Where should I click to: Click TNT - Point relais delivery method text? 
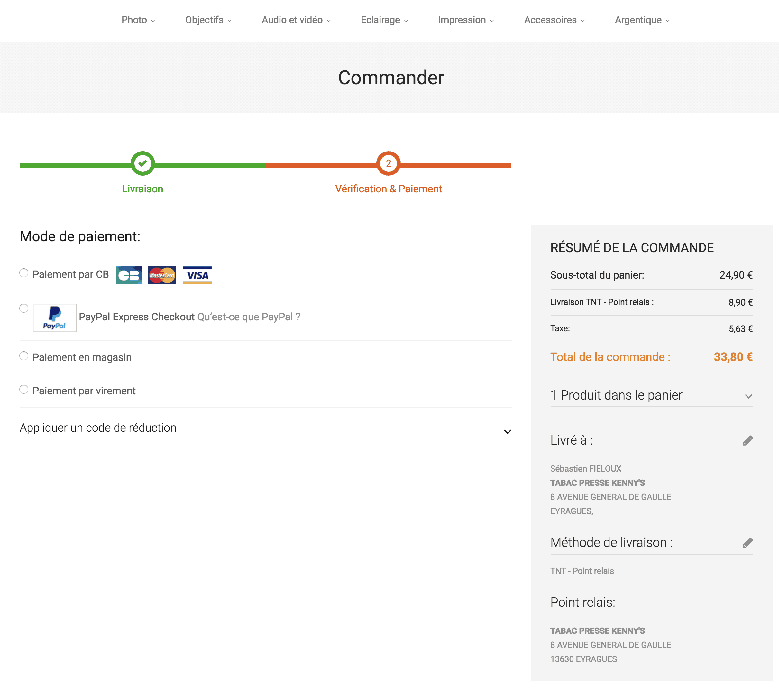pyautogui.click(x=582, y=571)
